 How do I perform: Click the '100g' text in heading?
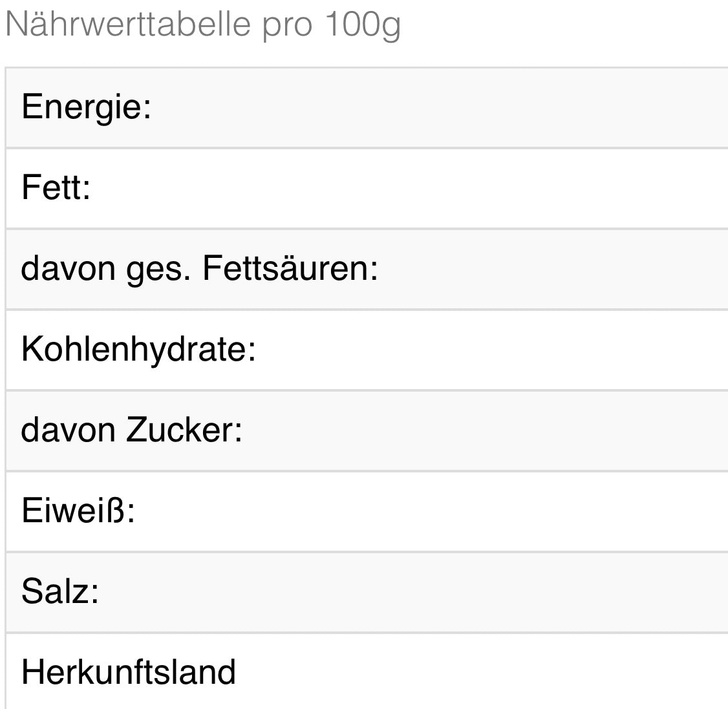pos(362,25)
